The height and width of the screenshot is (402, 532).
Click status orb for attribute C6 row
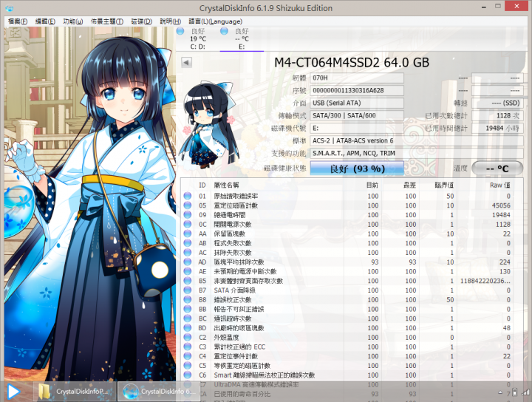(x=187, y=375)
